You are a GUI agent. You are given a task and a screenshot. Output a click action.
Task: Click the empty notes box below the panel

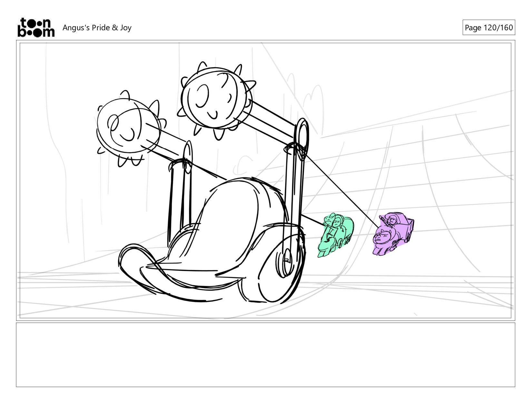click(x=265, y=355)
